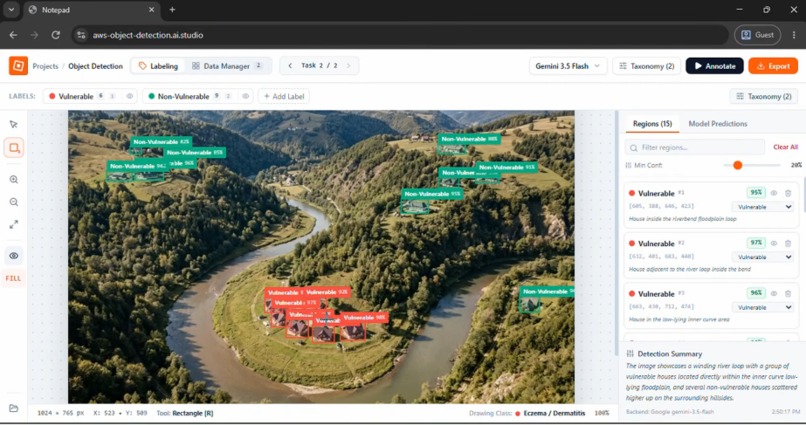The image size is (806, 425).
Task: Open the Gemini 3.5 Flash model dropdown
Action: click(x=568, y=66)
